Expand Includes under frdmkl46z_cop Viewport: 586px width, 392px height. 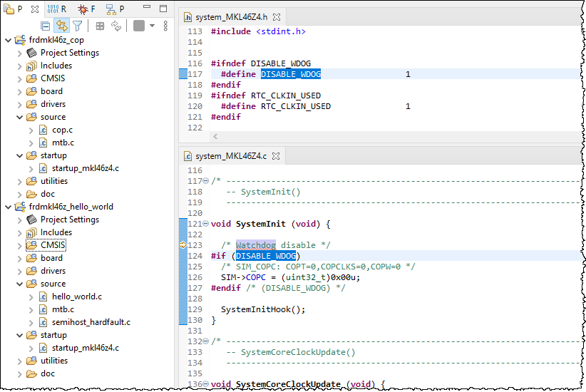pyautogui.click(x=20, y=66)
